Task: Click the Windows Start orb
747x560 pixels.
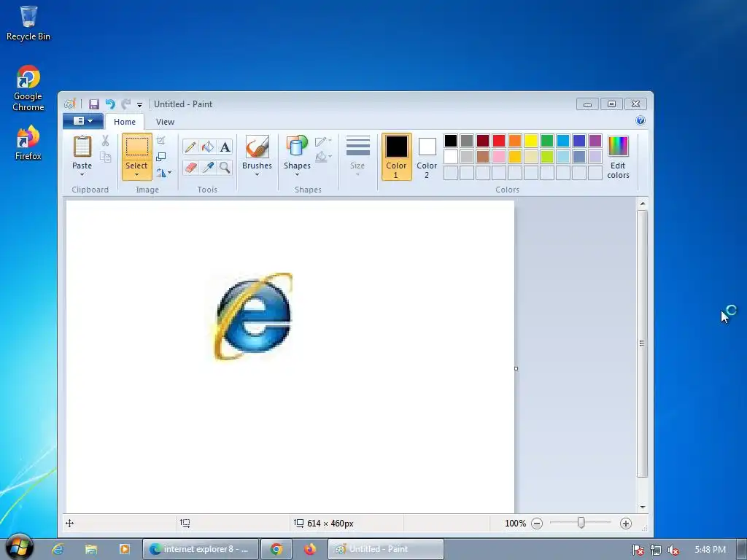Action: click(x=20, y=547)
